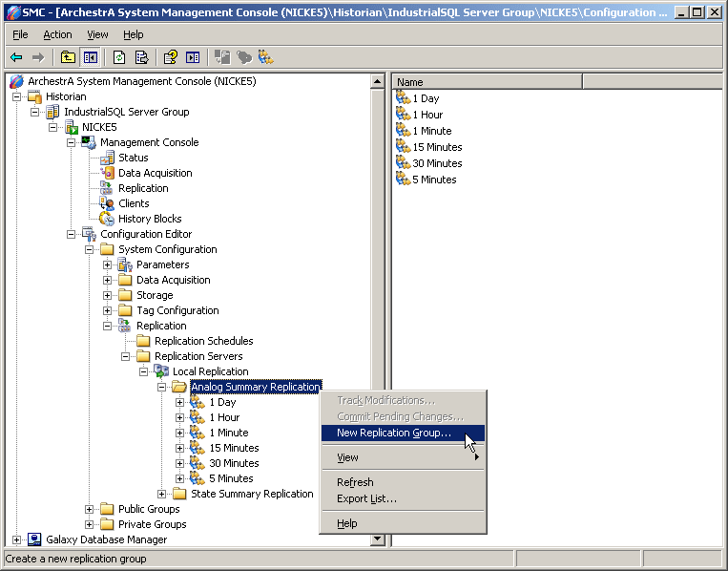Click the New Replication Group toolbar icon
Screen dimensions: 728x571
[266, 57]
